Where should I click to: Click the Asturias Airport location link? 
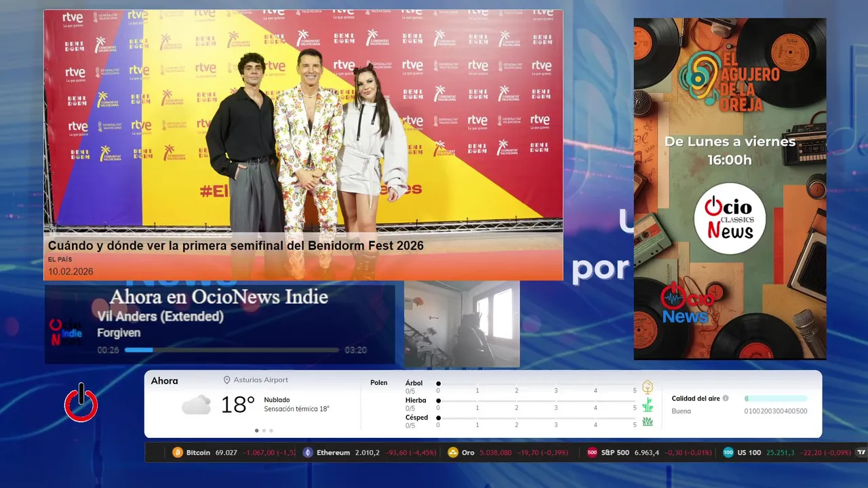[261, 380]
